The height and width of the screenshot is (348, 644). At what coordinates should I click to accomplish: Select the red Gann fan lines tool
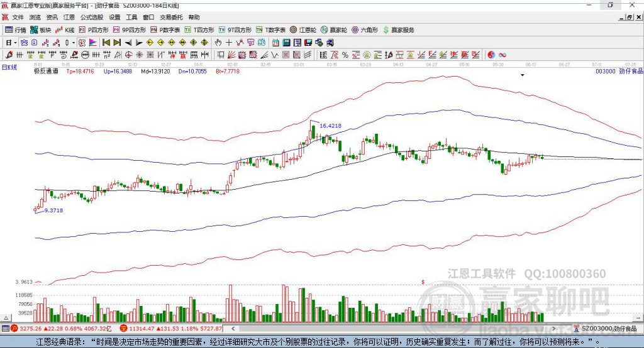(231, 55)
